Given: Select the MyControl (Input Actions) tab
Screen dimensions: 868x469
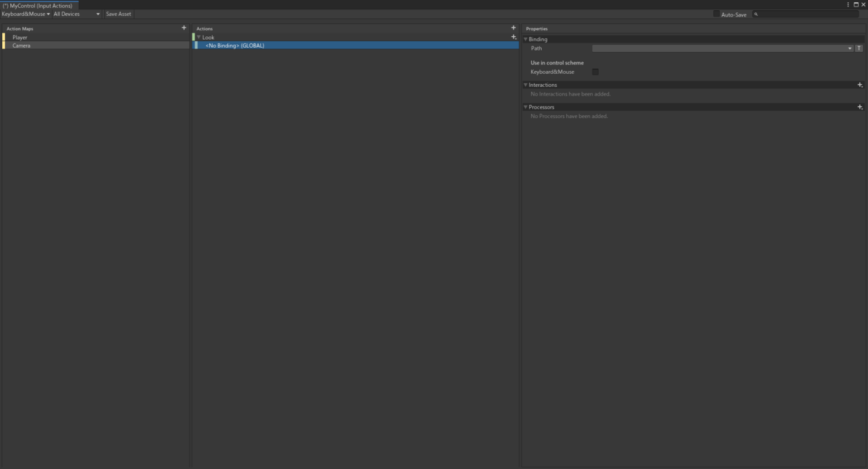Looking at the screenshot, I should point(38,5).
